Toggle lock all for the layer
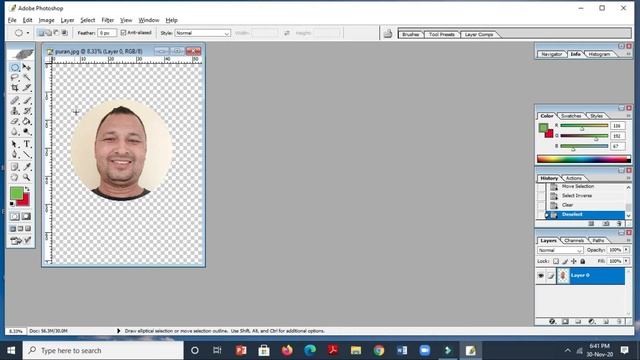640x360 pixels. tap(583, 261)
